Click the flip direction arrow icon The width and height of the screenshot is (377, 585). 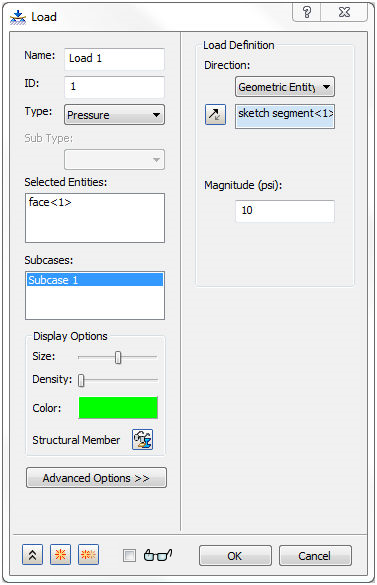215,114
